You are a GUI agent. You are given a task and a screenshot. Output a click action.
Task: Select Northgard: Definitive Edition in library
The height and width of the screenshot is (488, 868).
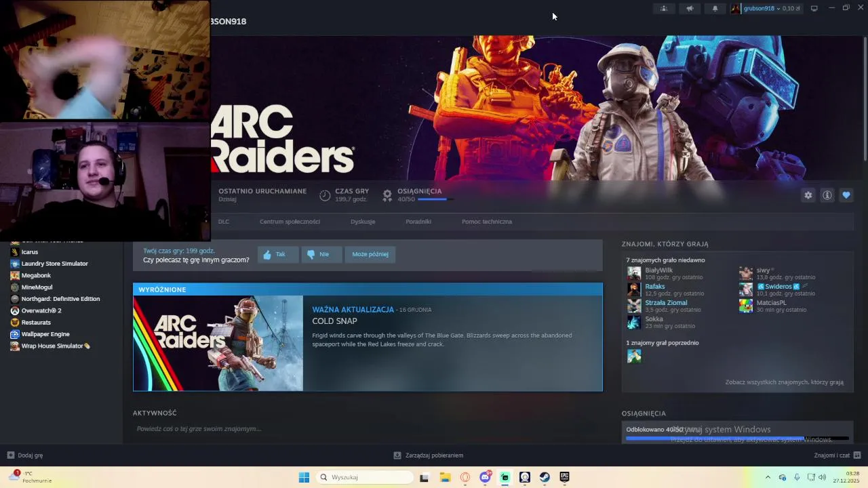coord(60,299)
